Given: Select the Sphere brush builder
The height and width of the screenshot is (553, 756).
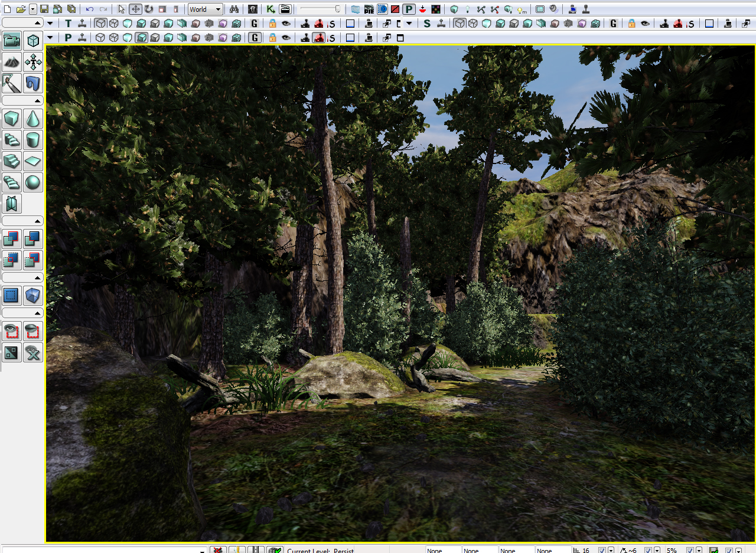Looking at the screenshot, I should tap(34, 182).
